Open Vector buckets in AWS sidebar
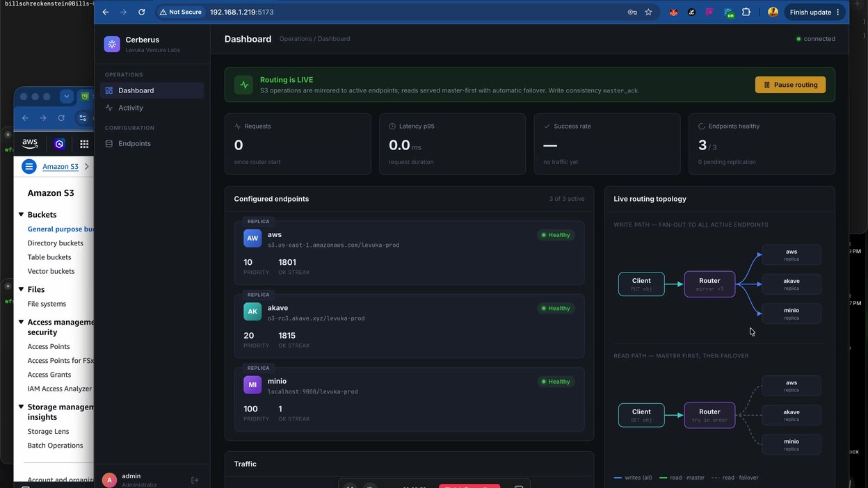The width and height of the screenshot is (868, 488). 51,271
